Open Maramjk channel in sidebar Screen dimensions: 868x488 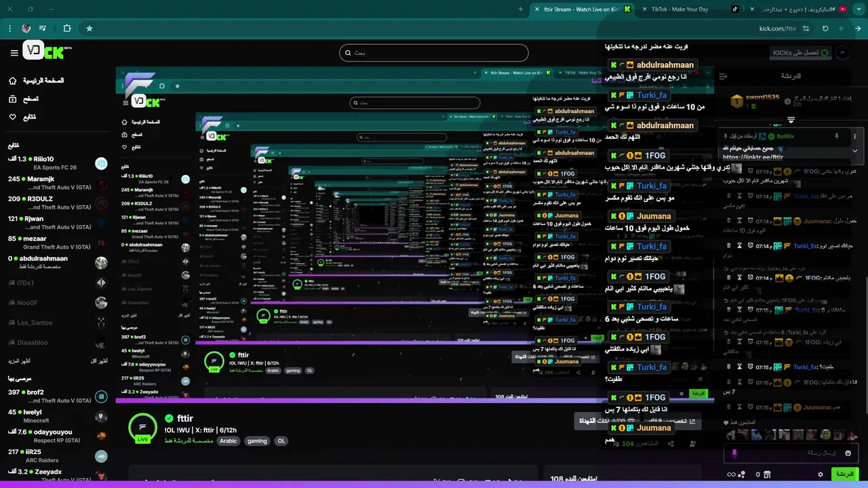pos(58,183)
